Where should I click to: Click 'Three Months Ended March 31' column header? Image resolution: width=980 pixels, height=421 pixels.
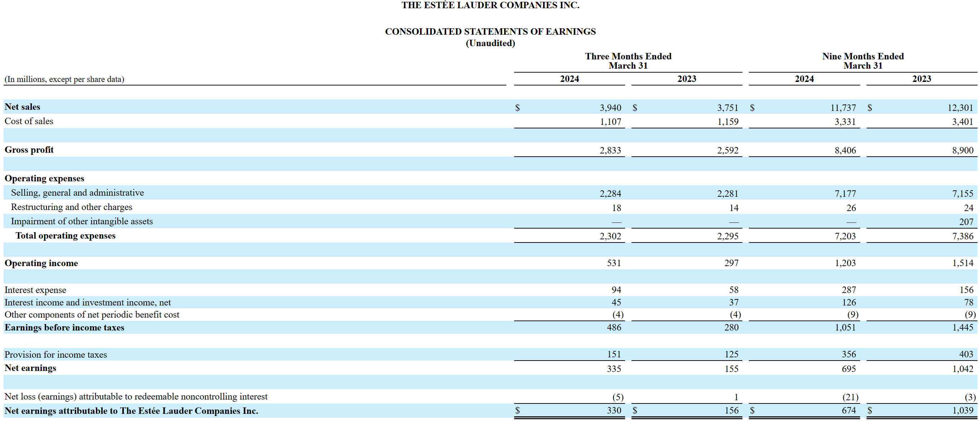[628, 61]
